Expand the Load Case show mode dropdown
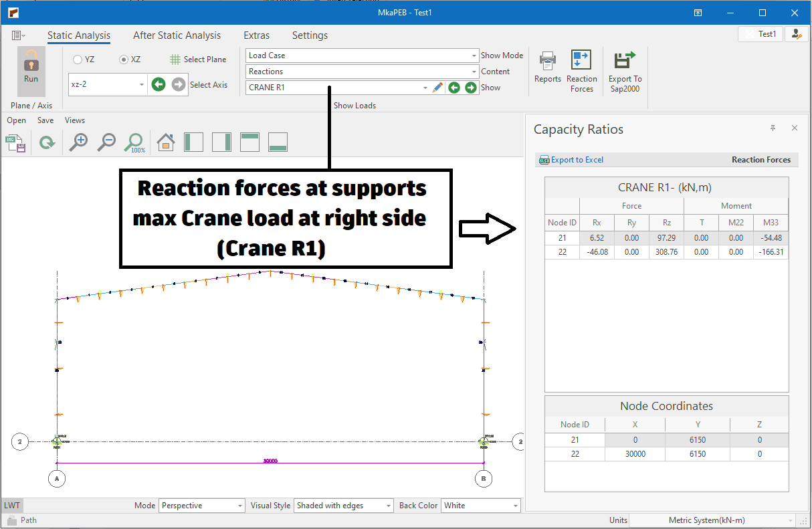 coord(473,56)
